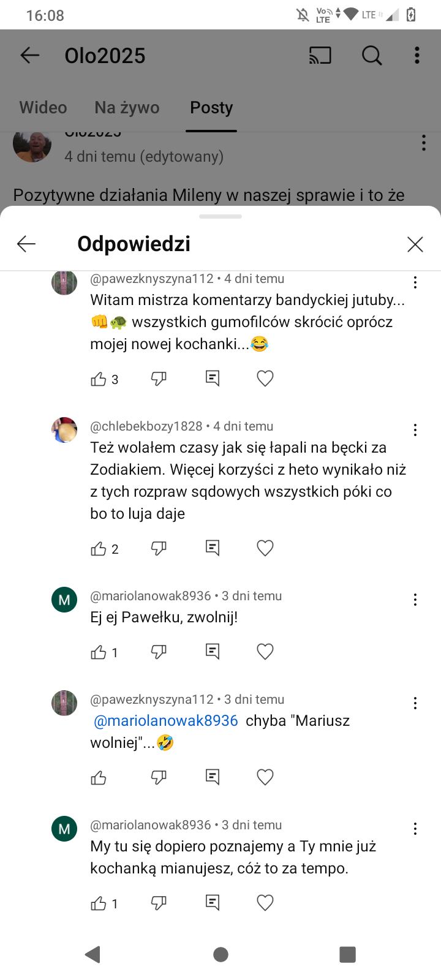Switch to the Na żywo tab
The image size is (441, 980).
[x=127, y=108]
